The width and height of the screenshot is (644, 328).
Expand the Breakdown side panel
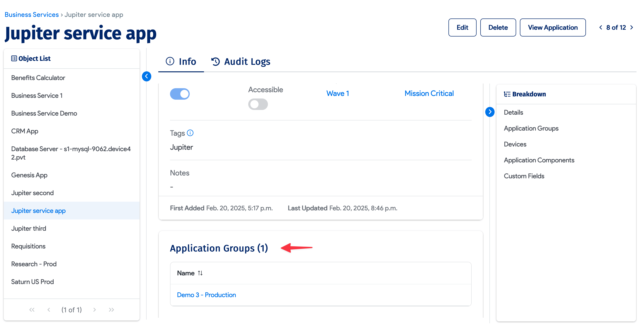(490, 112)
